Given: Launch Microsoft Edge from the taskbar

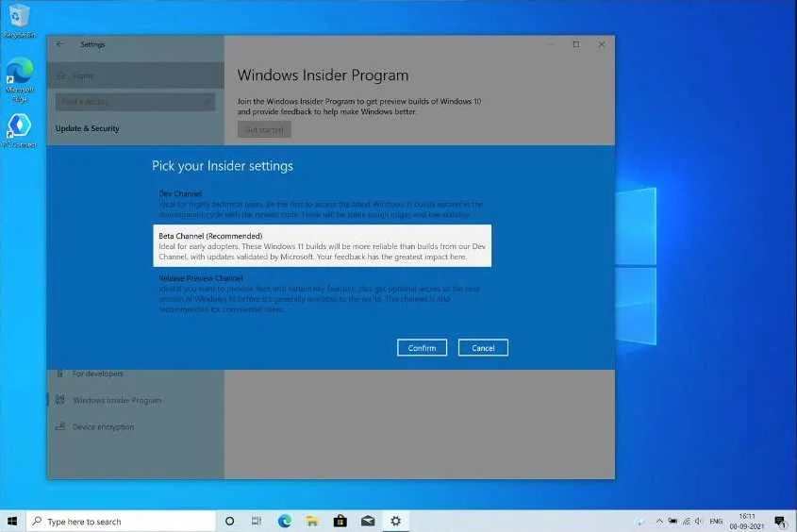Looking at the screenshot, I should [285, 521].
